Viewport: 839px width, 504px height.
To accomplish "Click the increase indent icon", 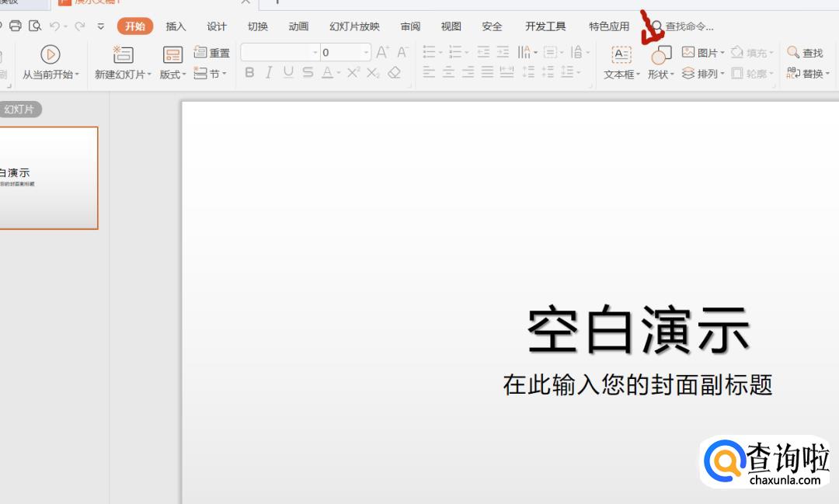I will (503, 52).
